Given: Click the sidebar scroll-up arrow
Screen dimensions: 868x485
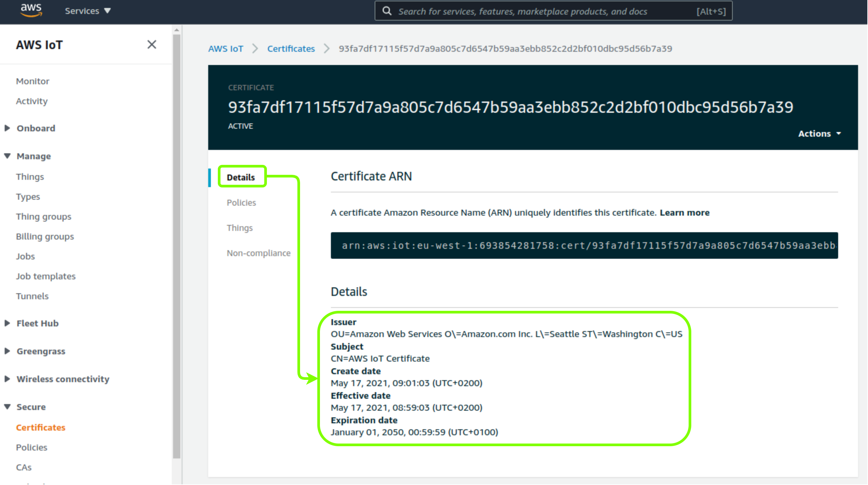Looking at the screenshot, I should 177,30.
